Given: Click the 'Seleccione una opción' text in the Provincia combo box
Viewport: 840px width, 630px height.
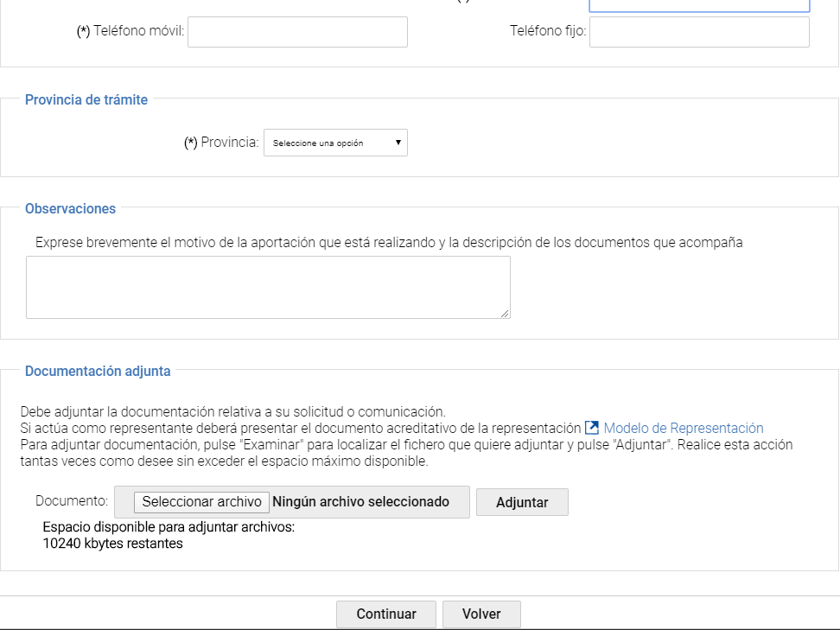Looking at the screenshot, I should click(x=318, y=143).
